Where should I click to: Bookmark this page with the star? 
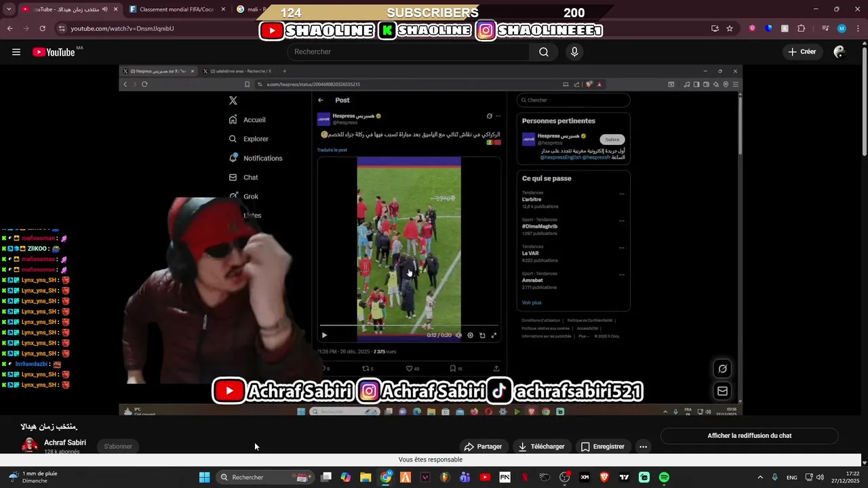(730, 28)
